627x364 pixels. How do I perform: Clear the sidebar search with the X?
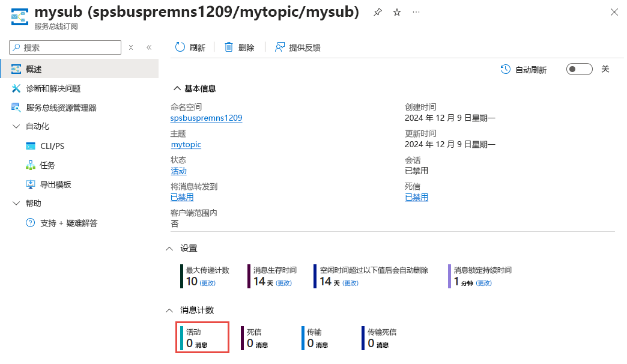(x=131, y=47)
